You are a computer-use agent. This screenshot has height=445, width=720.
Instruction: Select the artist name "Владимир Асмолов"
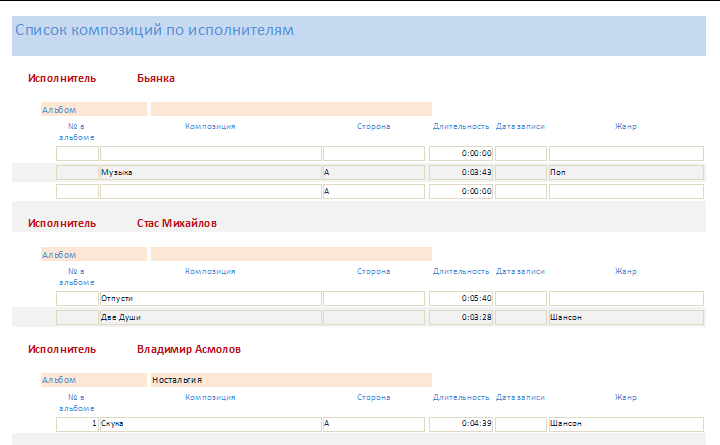pos(189,349)
